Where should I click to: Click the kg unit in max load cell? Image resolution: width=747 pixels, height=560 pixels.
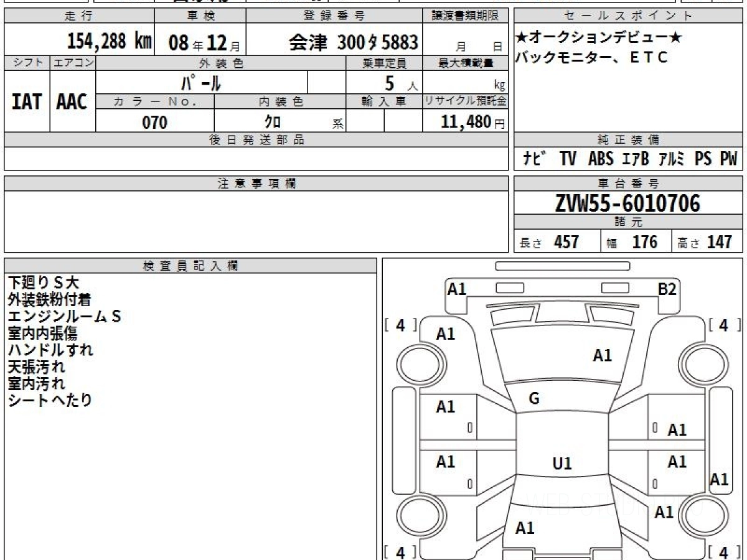(499, 86)
